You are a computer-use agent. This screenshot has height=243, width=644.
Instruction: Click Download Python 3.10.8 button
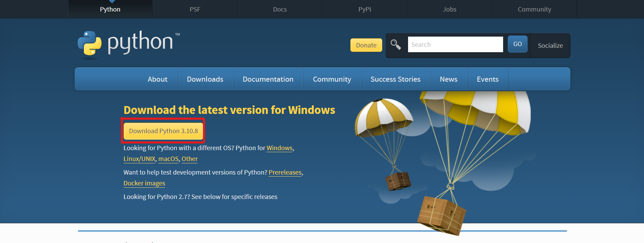163,131
